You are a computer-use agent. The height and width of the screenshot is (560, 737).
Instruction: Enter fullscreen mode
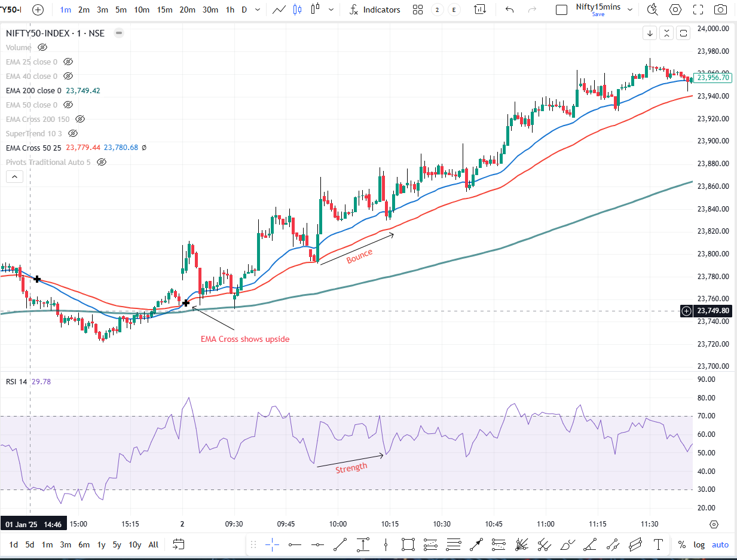point(698,10)
